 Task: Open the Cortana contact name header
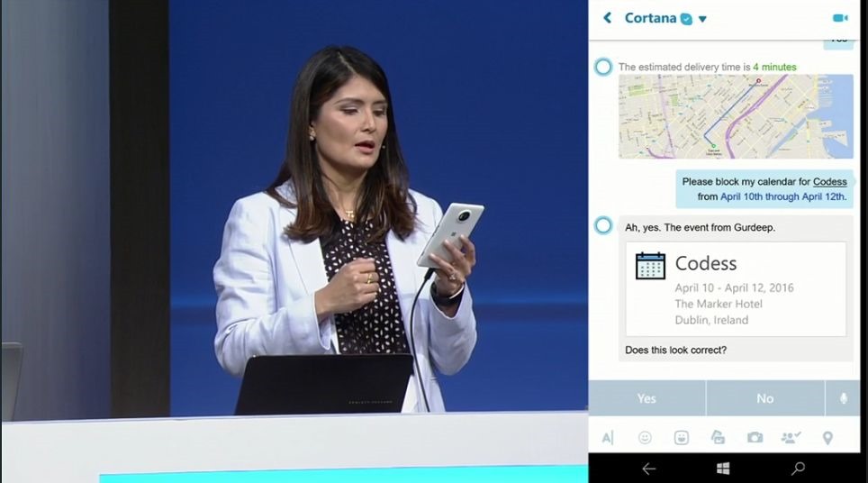tap(650, 18)
